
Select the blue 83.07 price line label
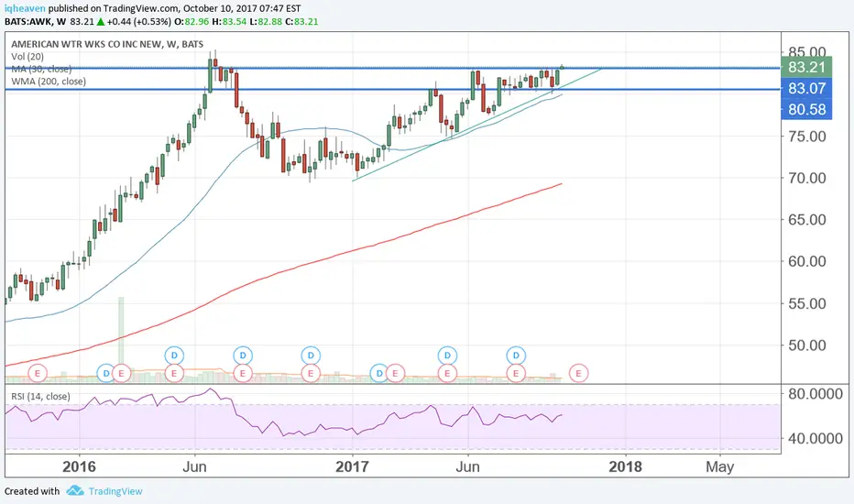tap(806, 88)
